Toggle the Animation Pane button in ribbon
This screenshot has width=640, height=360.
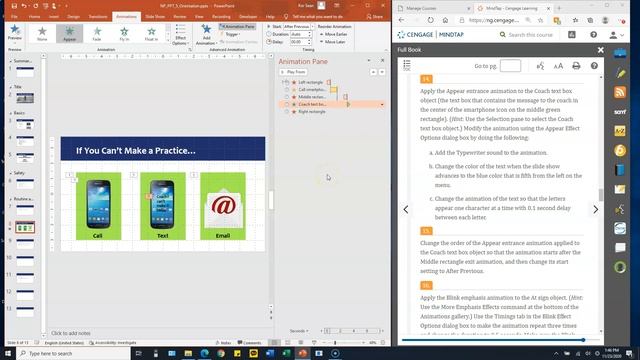(x=237, y=27)
